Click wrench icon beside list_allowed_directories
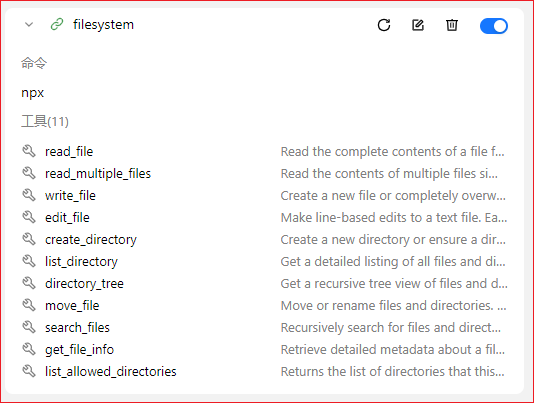Viewport: 534px width, 403px height. 29,371
